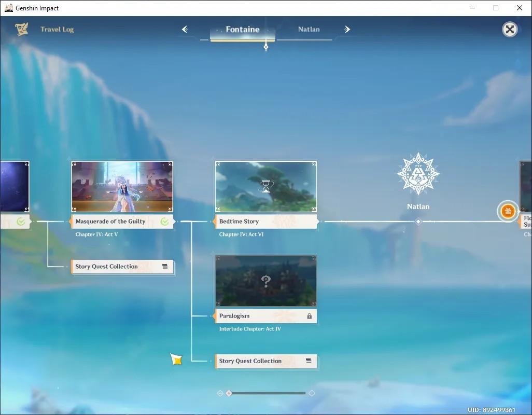
Task: Click the Chapter IV: Act VI subtitle
Action: click(x=241, y=234)
